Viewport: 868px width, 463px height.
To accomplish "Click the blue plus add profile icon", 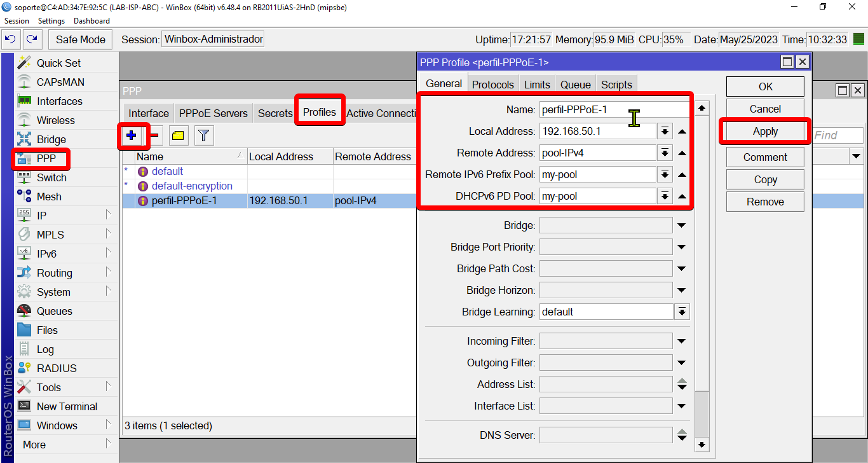I will click(132, 135).
